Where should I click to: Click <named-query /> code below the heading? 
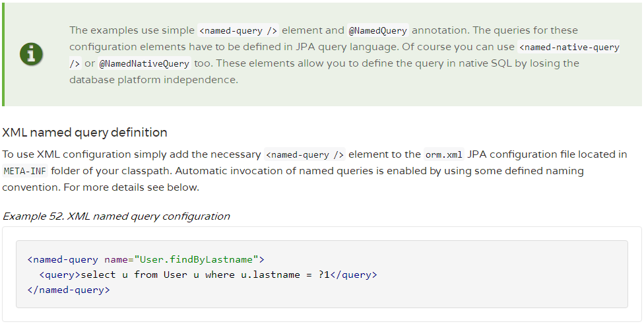pos(304,154)
